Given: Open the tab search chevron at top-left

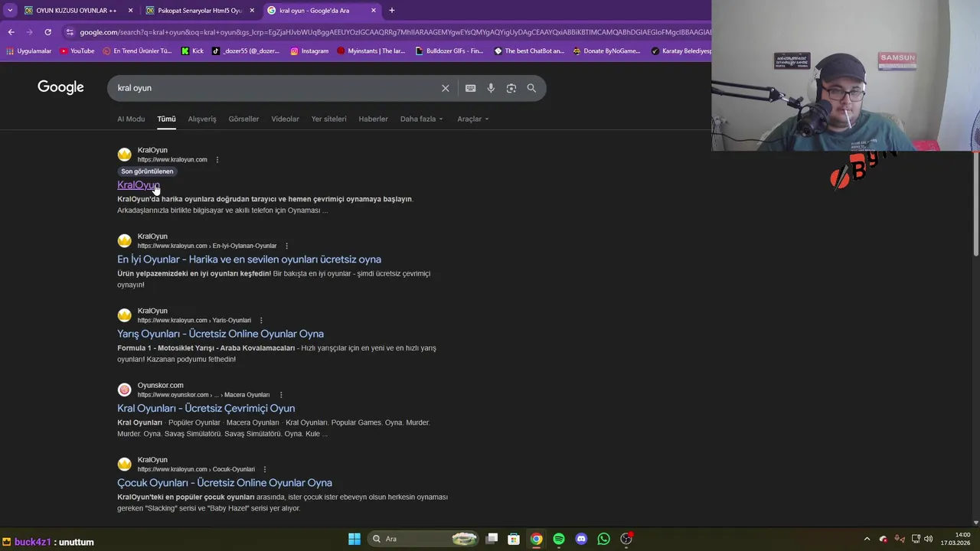Looking at the screenshot, I should [10, 11].
